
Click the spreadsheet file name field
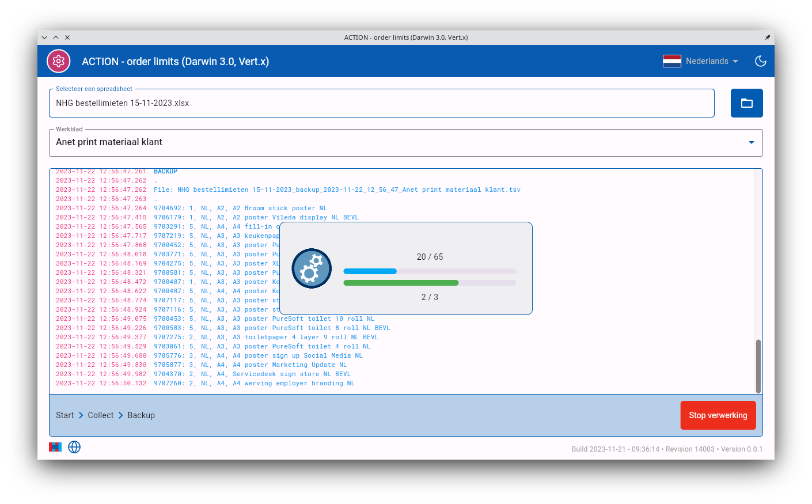[381, 104]
